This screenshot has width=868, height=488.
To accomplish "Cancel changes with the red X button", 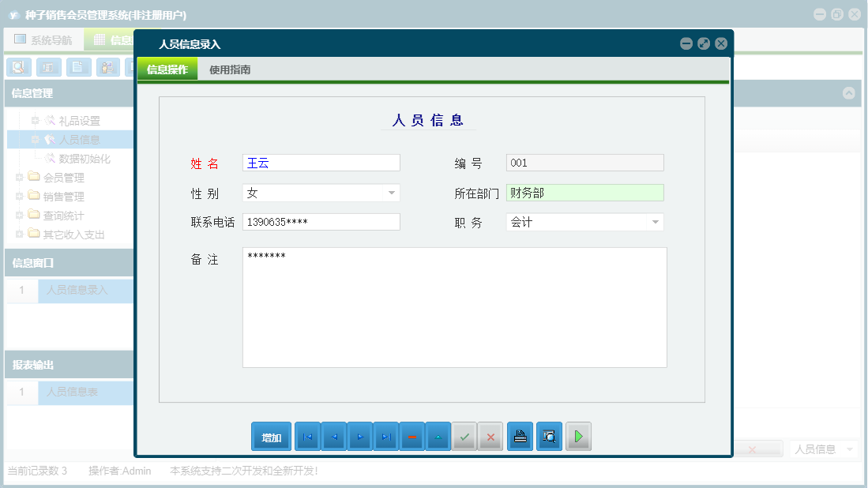I will tap(490, 437).
